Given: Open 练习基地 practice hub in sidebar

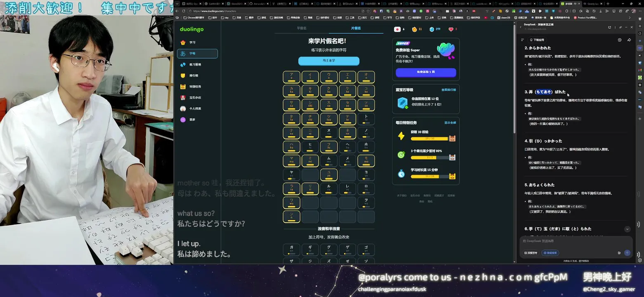Looking at the screenshot, I should click(197, 65).
